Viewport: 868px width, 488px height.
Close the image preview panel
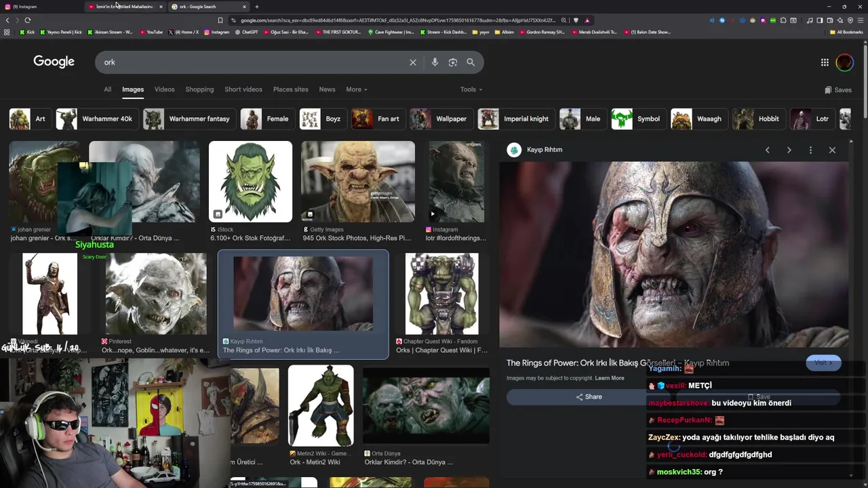pyautogui.click(x=832, y=150)
